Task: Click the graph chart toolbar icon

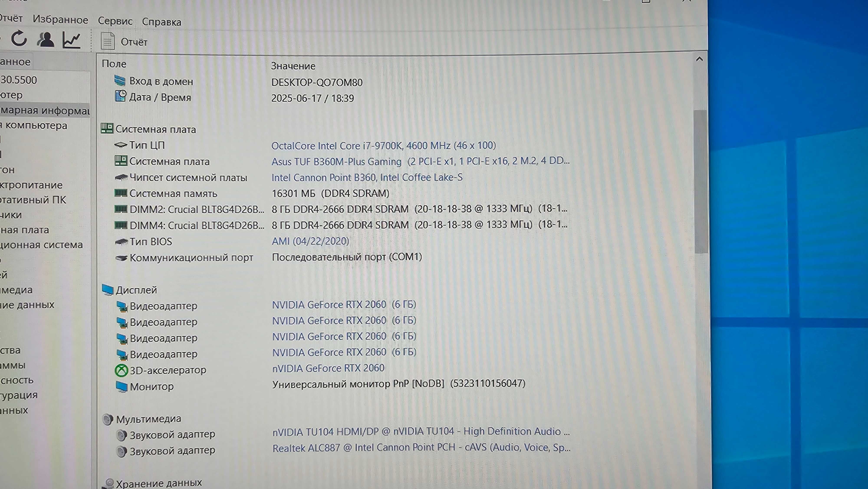Action: point(71,40)
